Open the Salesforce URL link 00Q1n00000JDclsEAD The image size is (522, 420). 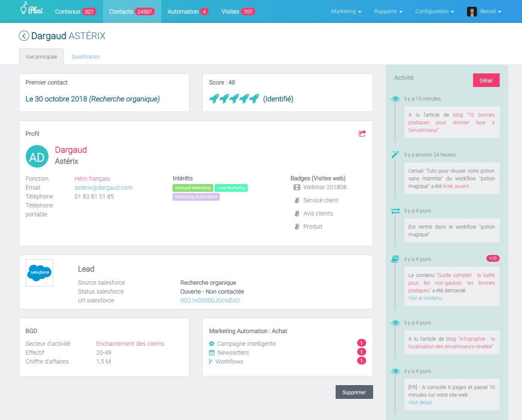click(x=210, y=300)
